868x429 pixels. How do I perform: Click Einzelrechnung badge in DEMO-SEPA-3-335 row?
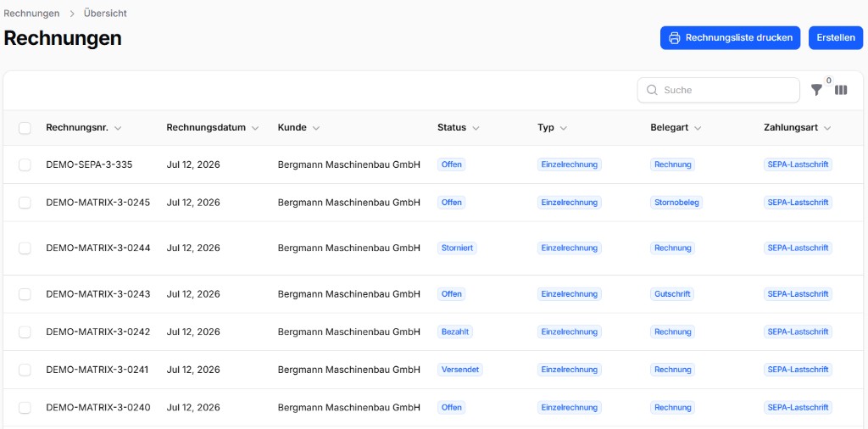(570, 164)
